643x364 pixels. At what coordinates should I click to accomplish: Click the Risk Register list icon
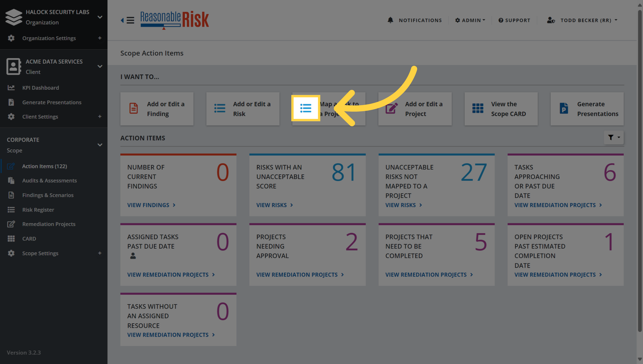pyautogui.click(x=11, y=210)
